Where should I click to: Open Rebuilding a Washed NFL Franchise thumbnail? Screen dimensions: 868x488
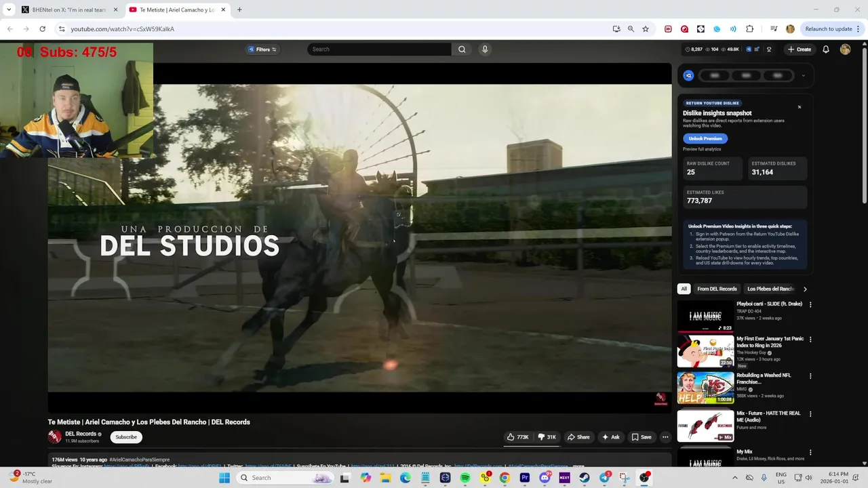pos(705,388)
